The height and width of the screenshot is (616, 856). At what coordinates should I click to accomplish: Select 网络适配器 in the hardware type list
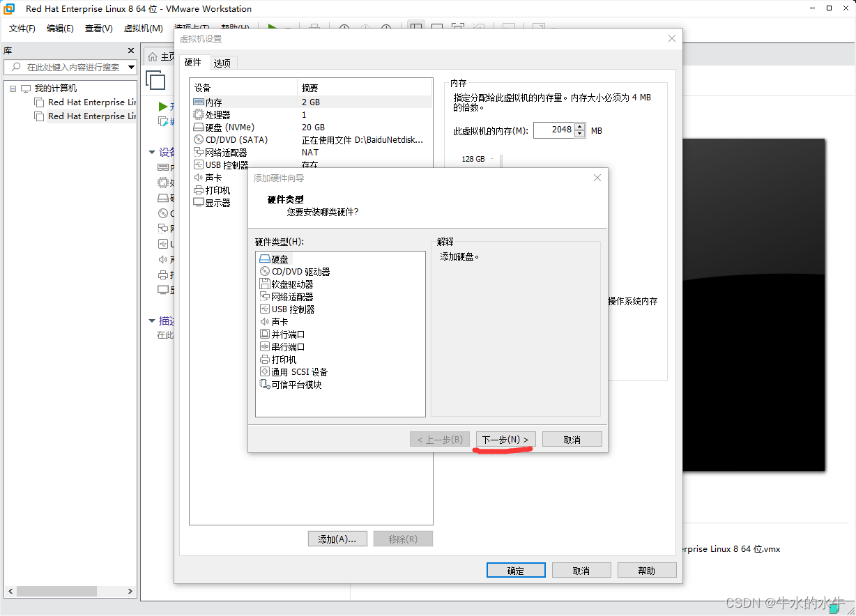pyautogui.click(x=286, y=297)
